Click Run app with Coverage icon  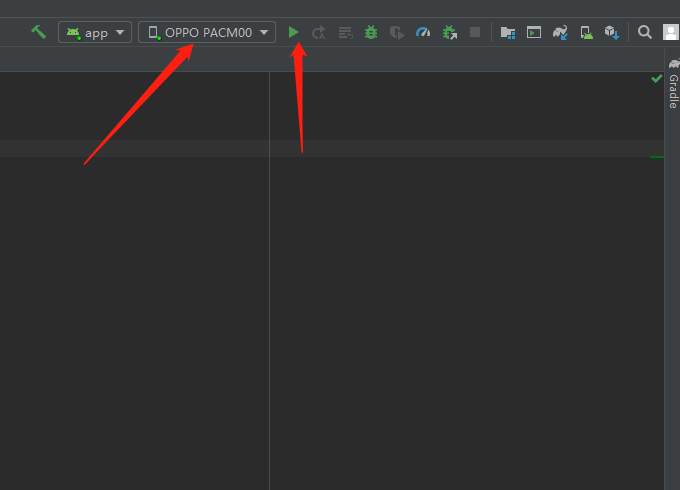tap(397, 33)
